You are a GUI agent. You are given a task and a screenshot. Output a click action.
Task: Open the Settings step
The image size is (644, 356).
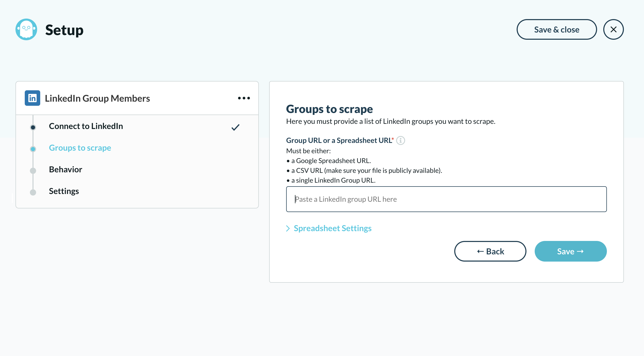tap(64, 191)
